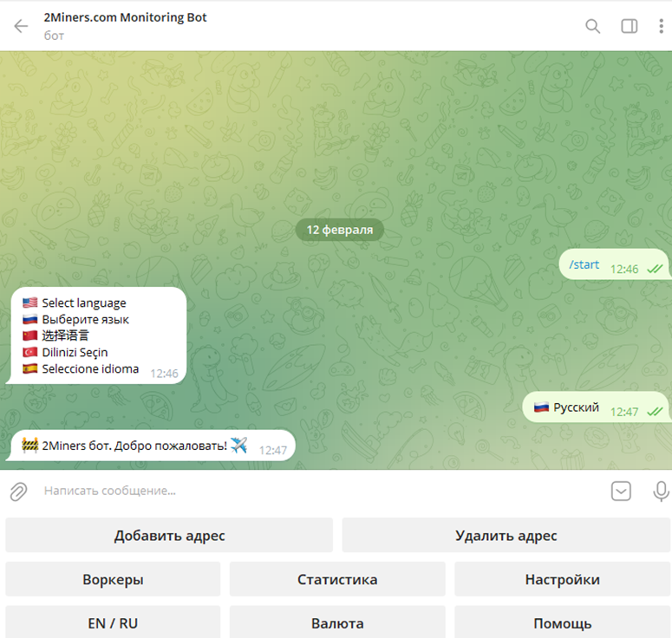
Task: Click the бот subtitle under chat name
Action: [x=54, y=36]
